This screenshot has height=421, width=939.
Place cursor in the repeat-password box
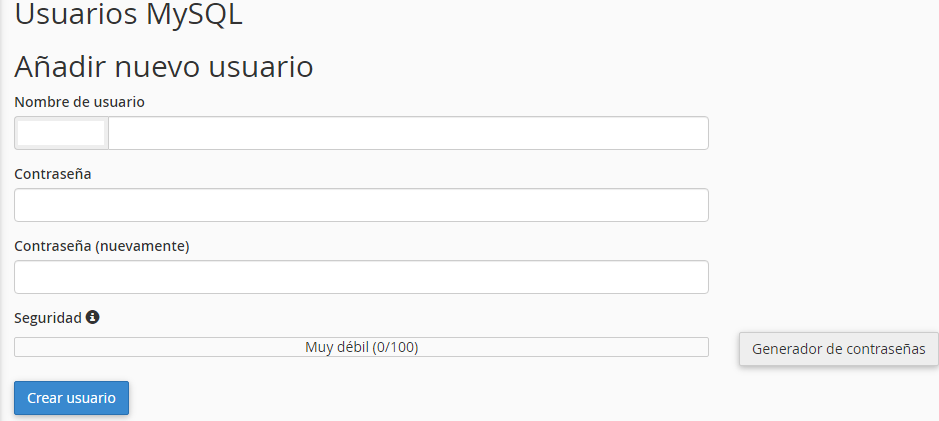point(361,277)
